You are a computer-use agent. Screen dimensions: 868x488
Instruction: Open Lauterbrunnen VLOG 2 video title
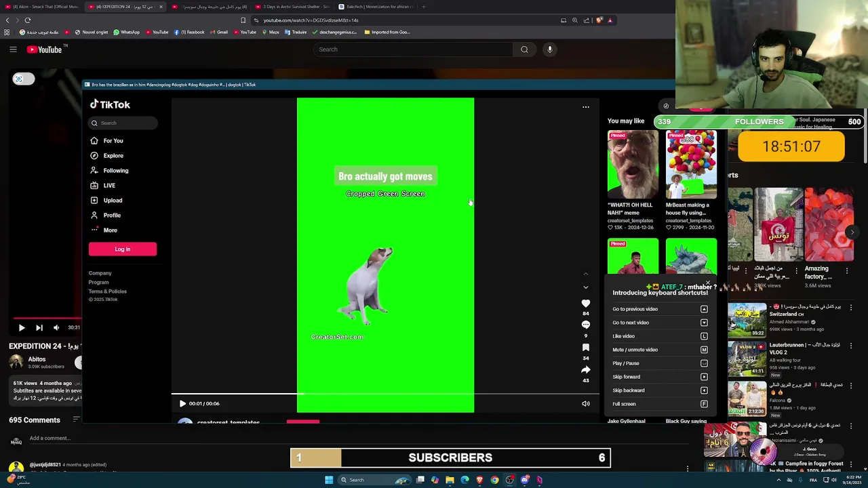(x=804, y=348)
